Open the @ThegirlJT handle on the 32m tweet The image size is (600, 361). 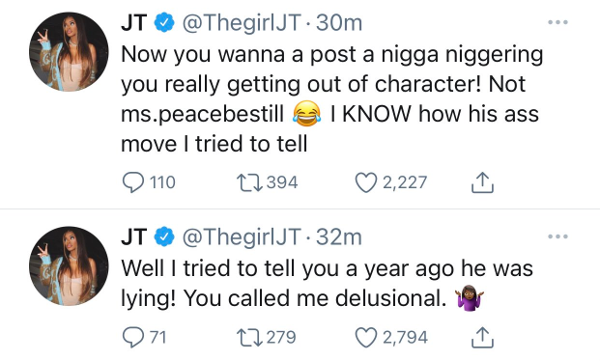point(241,237)
